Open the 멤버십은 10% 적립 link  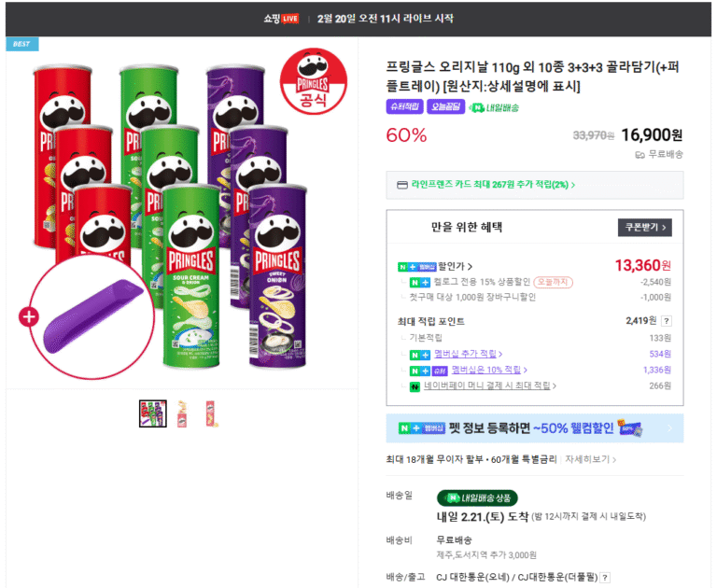click(489, 370)
